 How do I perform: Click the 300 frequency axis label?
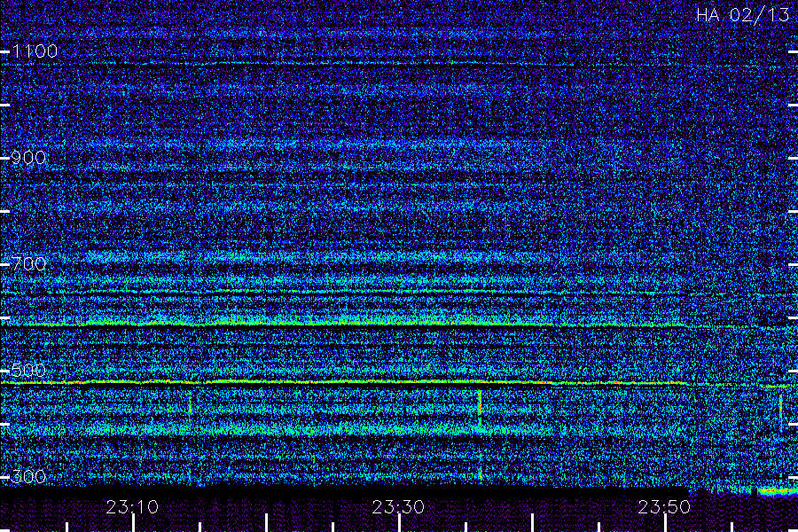tap(28, 477)
